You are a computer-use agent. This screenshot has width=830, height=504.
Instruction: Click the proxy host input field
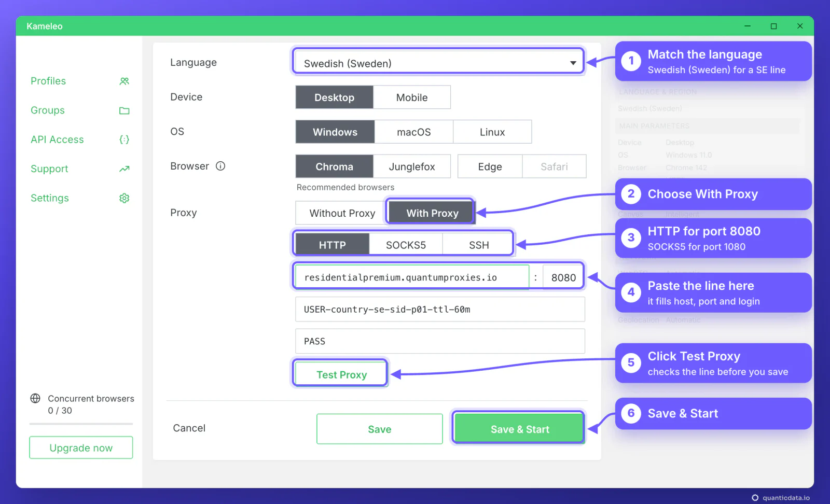(x=412, y=277)
